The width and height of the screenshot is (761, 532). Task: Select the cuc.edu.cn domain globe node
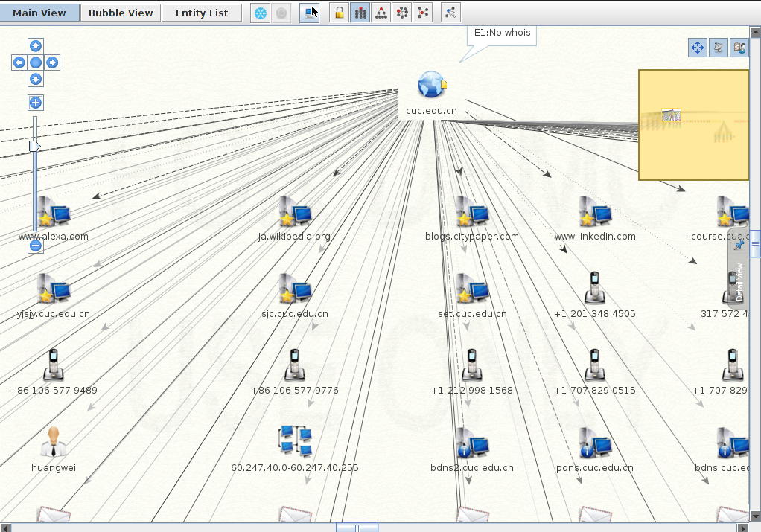pos(431,86)
